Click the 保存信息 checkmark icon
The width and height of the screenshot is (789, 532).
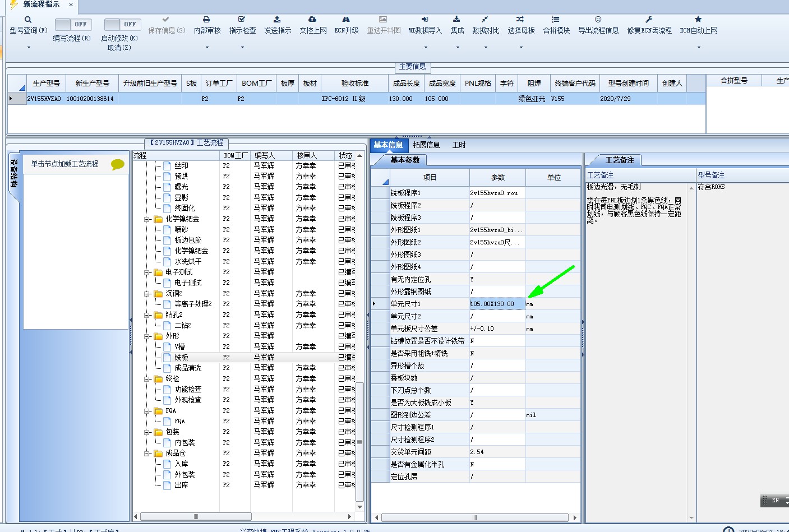click(166, 19)
